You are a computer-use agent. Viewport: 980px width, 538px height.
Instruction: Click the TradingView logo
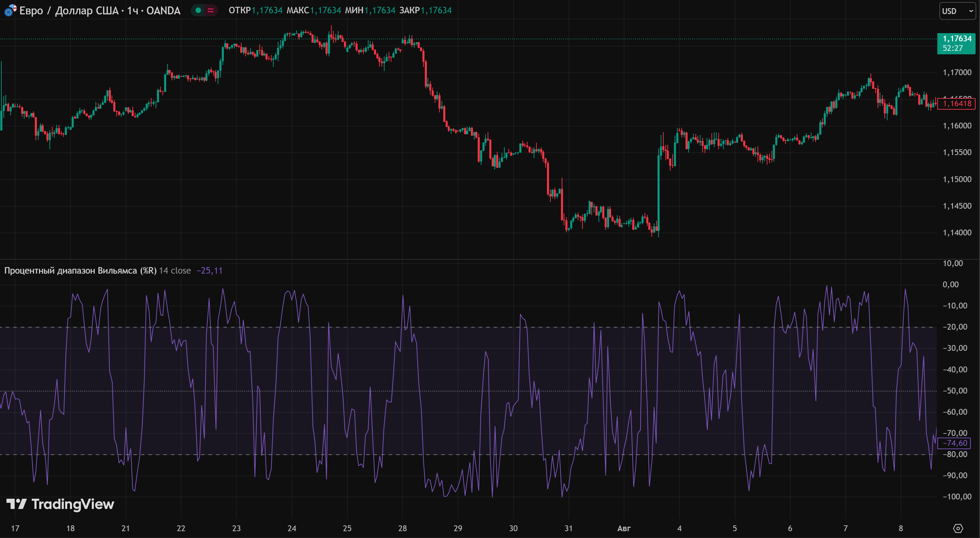[60, 504]
